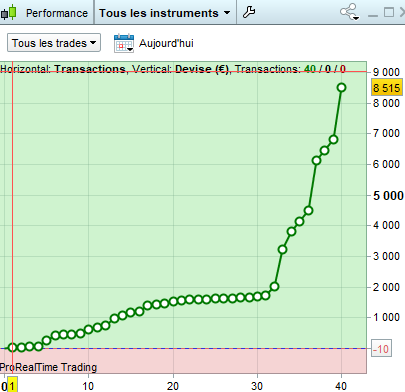Viewport: 405px width, 392px height.
Task: Click the share icon
Action: click(349, 12)
